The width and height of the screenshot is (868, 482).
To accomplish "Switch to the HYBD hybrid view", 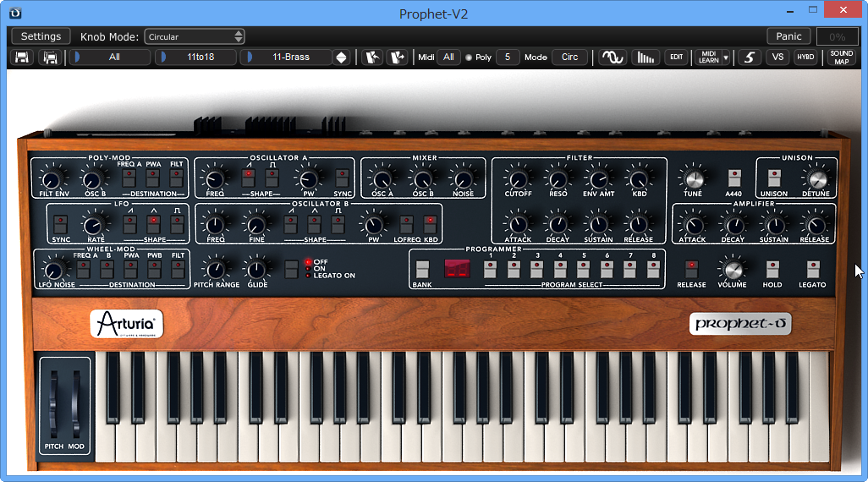I will coord(805,57).
